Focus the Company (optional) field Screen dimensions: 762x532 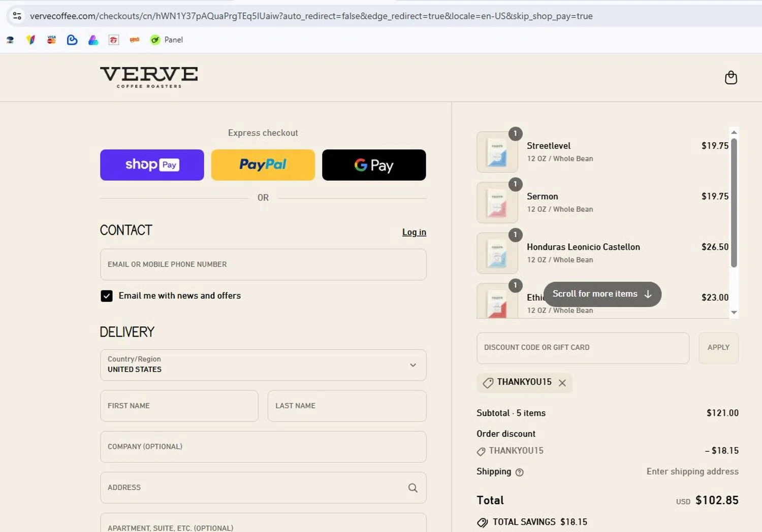[x=263, y=447]
